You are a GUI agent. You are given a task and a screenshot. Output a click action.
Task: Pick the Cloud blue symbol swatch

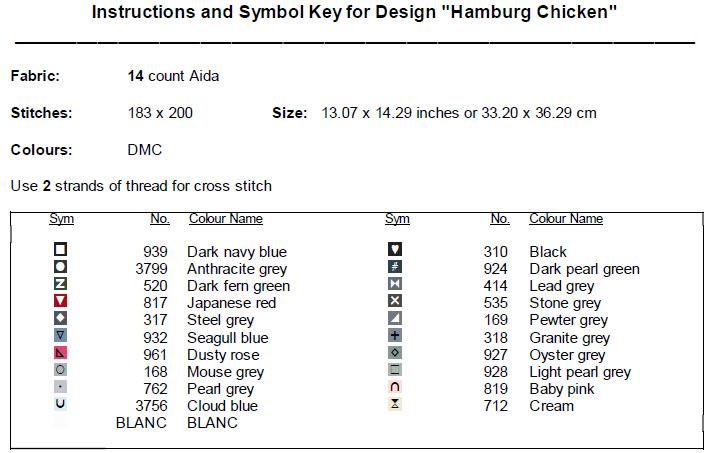pos(61,404)
